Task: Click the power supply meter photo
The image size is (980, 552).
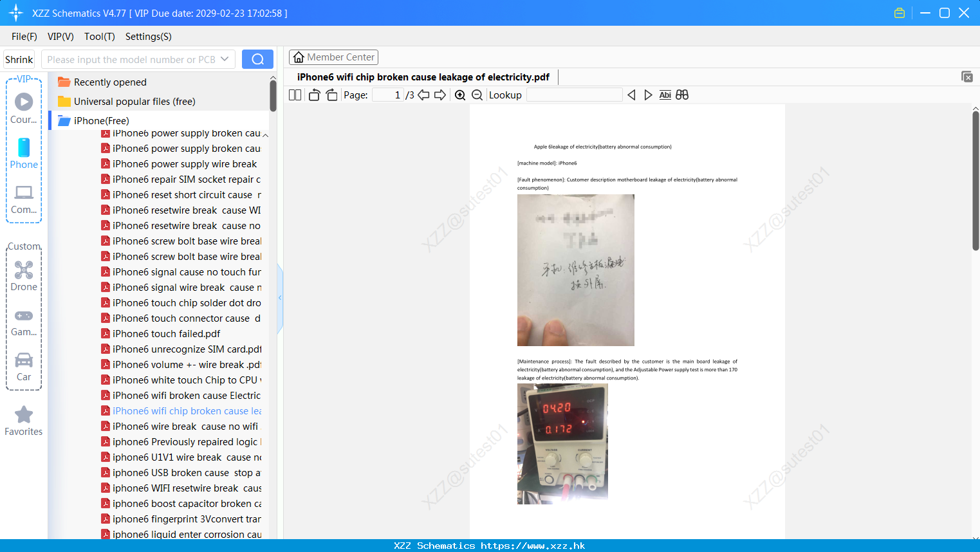Action: [x=562, y=444]
